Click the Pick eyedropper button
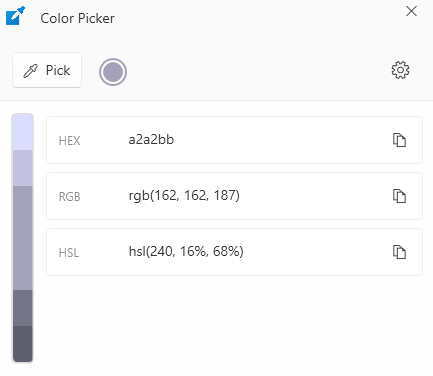The image size is (433, 376). coord(47,70)
